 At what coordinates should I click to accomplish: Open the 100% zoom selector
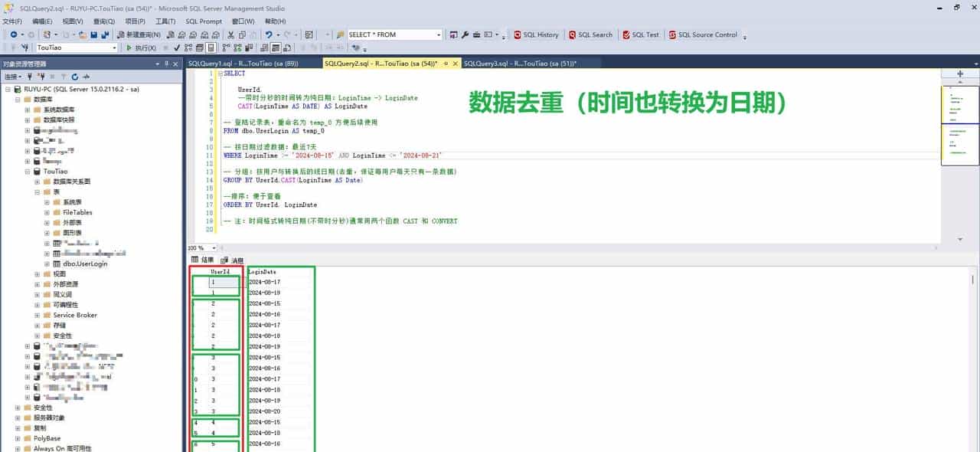pos(201,247)
